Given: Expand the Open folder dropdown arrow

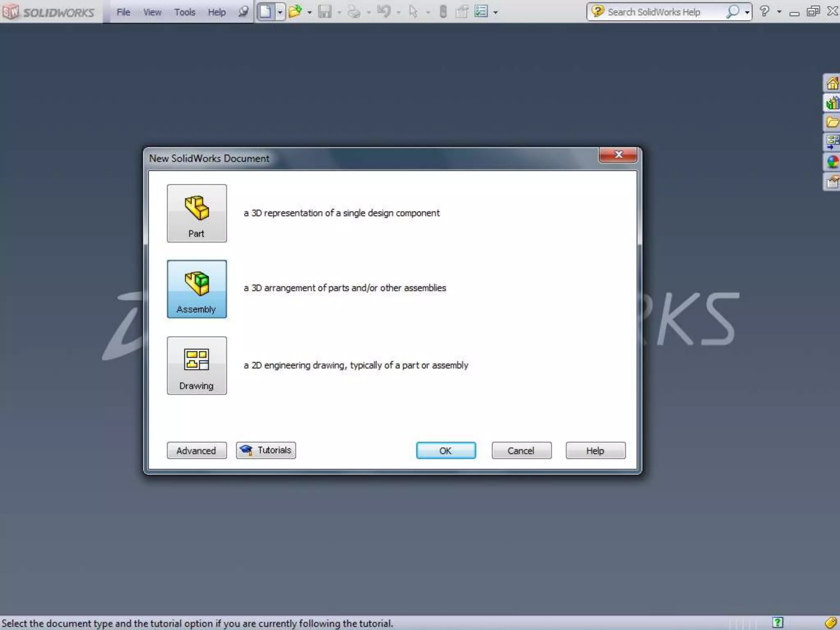Looking at the screenshot, I should [309, 12].
